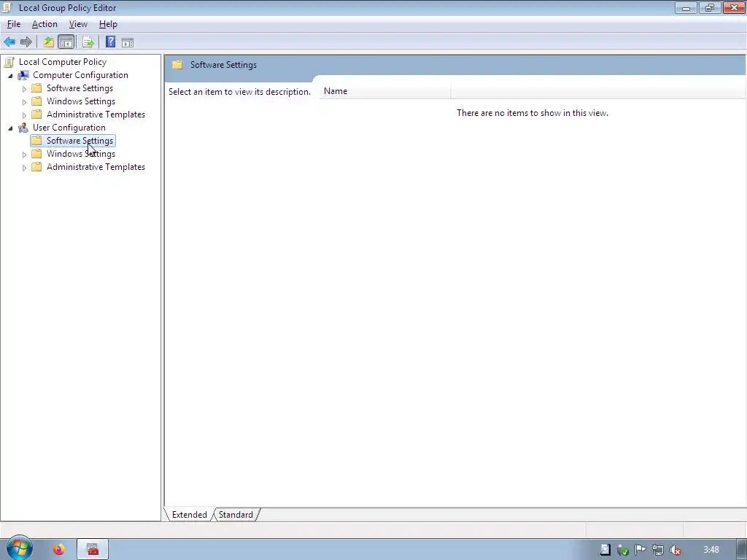Collapse the User Configuration node

coord(10,128)
